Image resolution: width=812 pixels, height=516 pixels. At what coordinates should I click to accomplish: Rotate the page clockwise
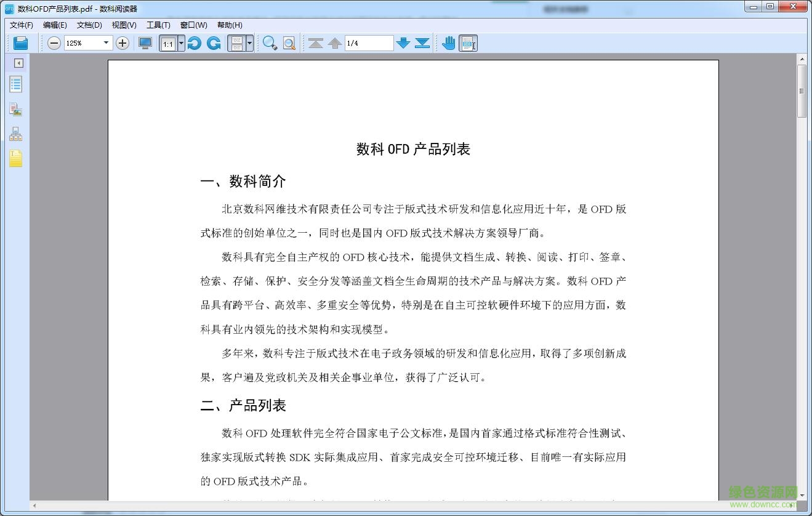click(x=214, y=42)
